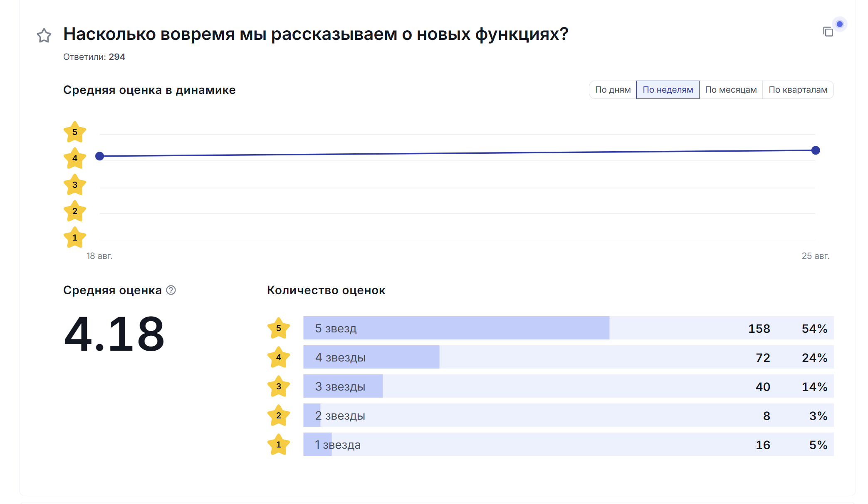Click the 5 звезд bar
Viewport: 868px width, 504px height.
point(456,328)
